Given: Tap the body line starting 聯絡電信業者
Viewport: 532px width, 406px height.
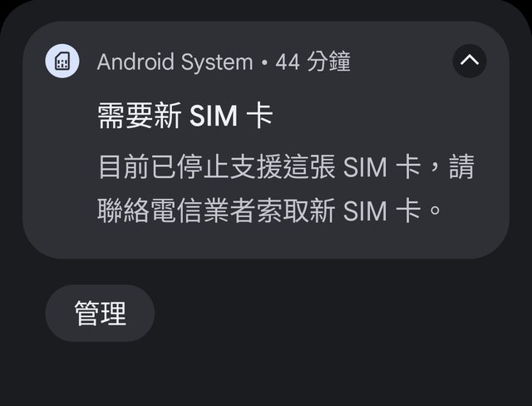Looking at the screenshot, I should point(269,210).
